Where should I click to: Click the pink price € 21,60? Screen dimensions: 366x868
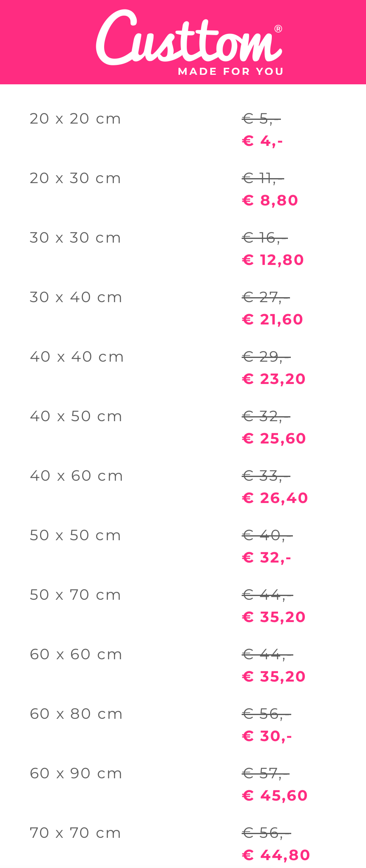[272, 320]
